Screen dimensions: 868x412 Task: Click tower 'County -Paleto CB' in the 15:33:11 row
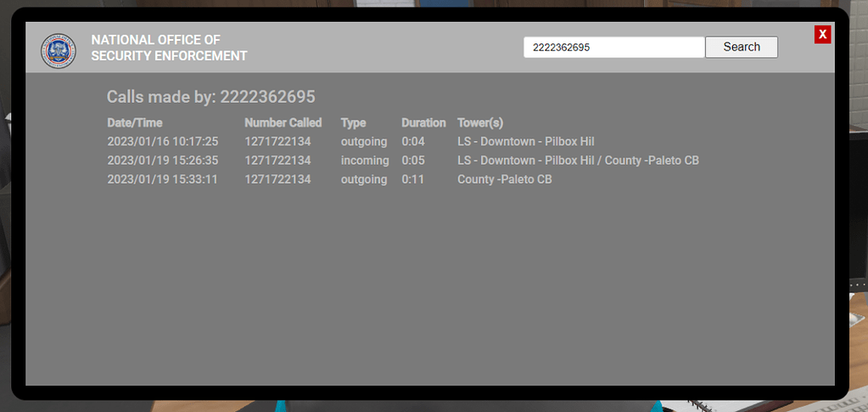(x=504, y=179)
